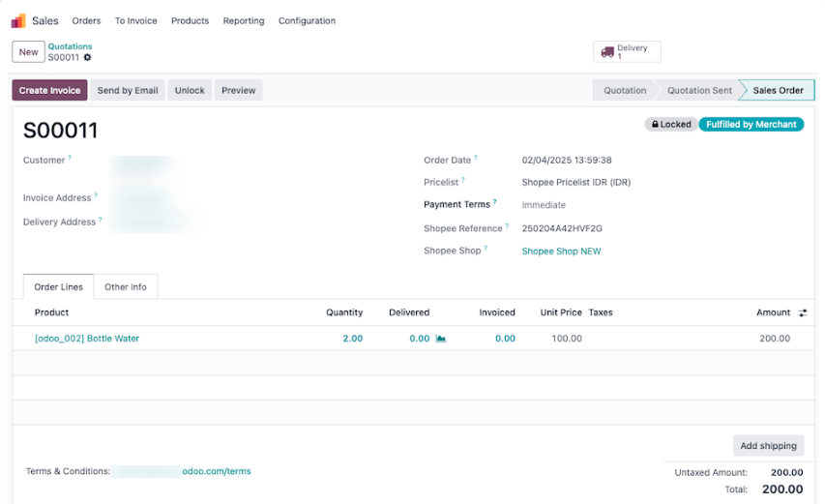The width and height of the screenshot is (825, 504).
Task: Click the Order Date value 02/04/2025 13:59:38
Action: click(x=567, y=160)
